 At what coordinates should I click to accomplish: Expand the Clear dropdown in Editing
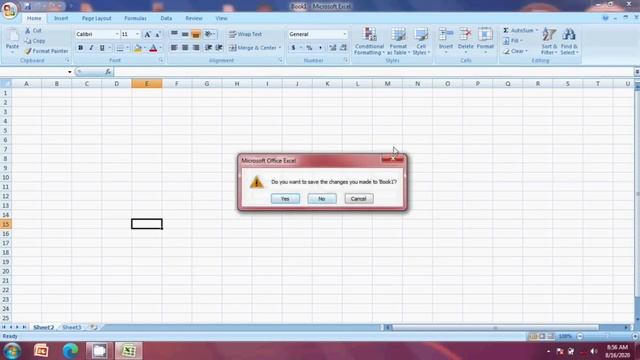(x=527, y=51)
